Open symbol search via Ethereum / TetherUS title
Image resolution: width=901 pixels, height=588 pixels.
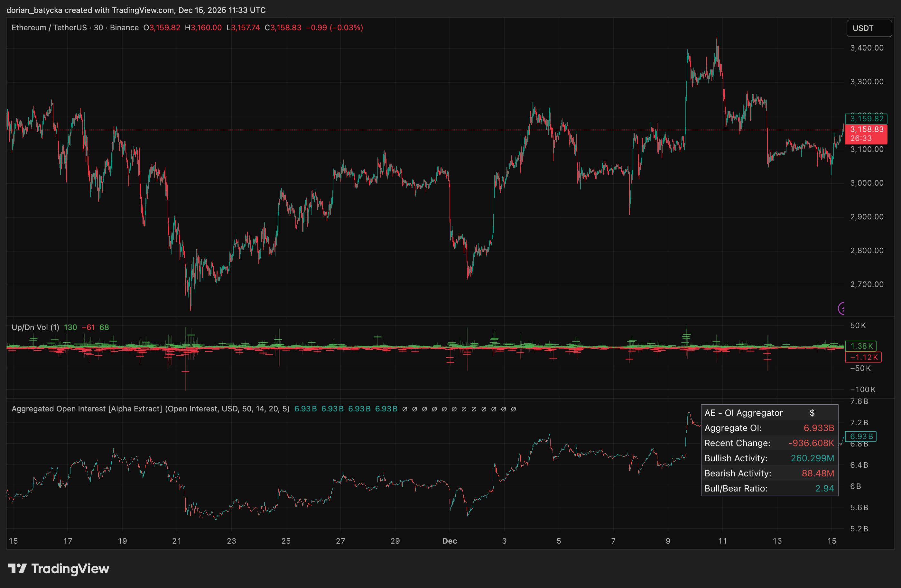50,27
